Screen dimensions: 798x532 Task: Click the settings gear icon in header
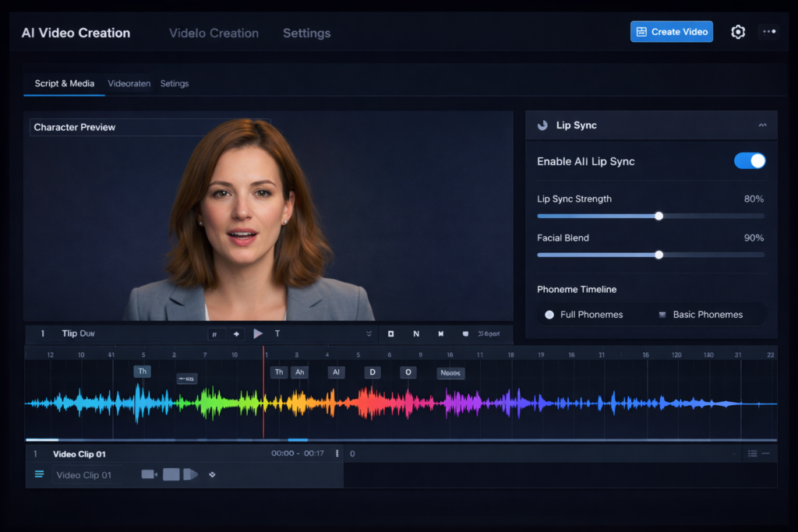(x=738, y=32)
